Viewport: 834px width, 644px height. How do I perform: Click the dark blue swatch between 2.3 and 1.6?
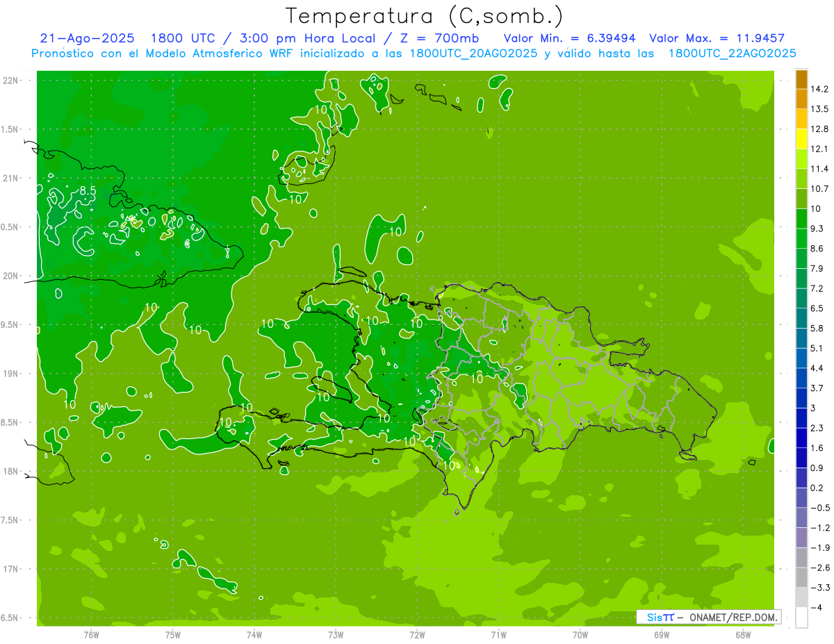(x=801, y=438)
